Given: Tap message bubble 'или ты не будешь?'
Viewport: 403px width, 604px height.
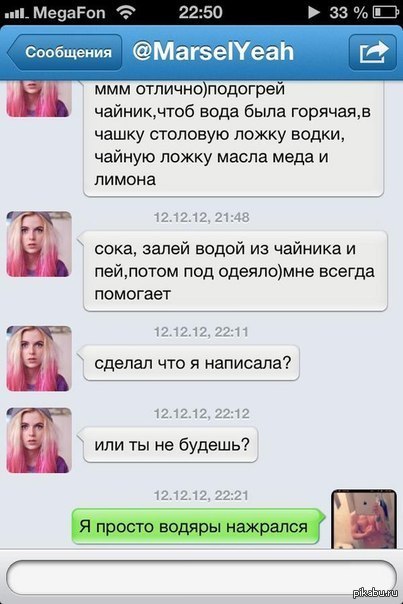Looking at the screenshot, I should pos(168,445).
